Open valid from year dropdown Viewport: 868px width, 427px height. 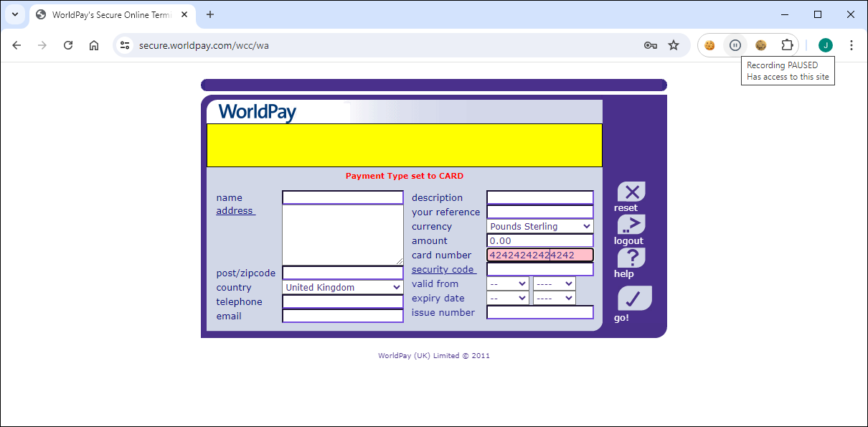(x=555, y=284)
